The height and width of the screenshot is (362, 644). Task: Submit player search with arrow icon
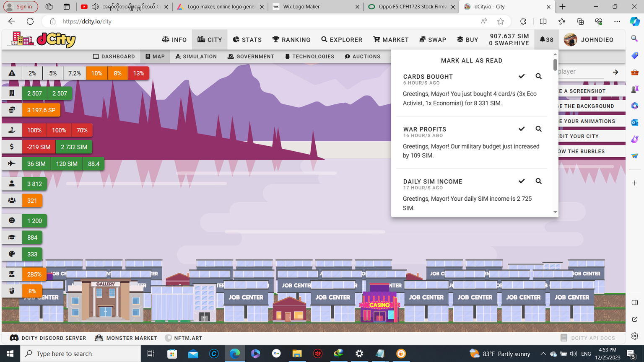point(615,72)
